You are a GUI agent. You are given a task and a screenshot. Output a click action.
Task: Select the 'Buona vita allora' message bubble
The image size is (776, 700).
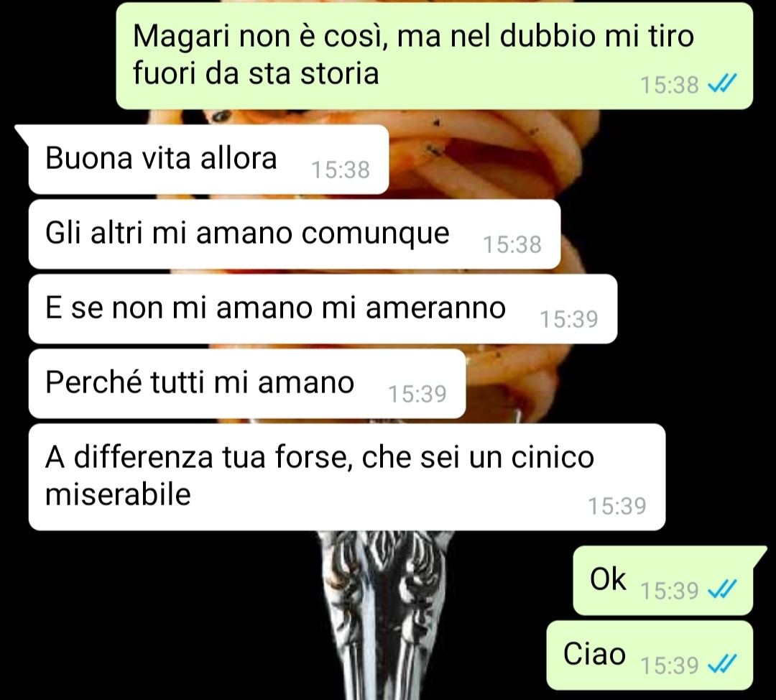pos(208,159)
